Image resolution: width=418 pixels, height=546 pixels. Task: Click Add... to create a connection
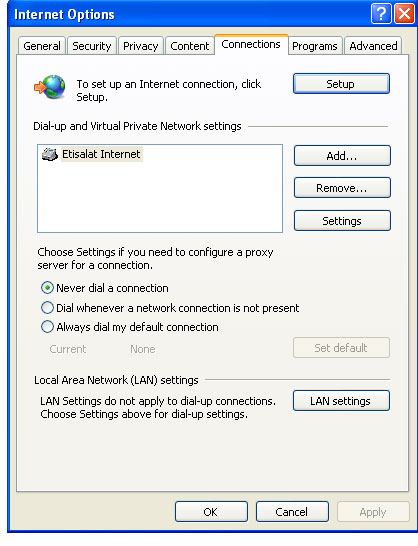point(342,156)
